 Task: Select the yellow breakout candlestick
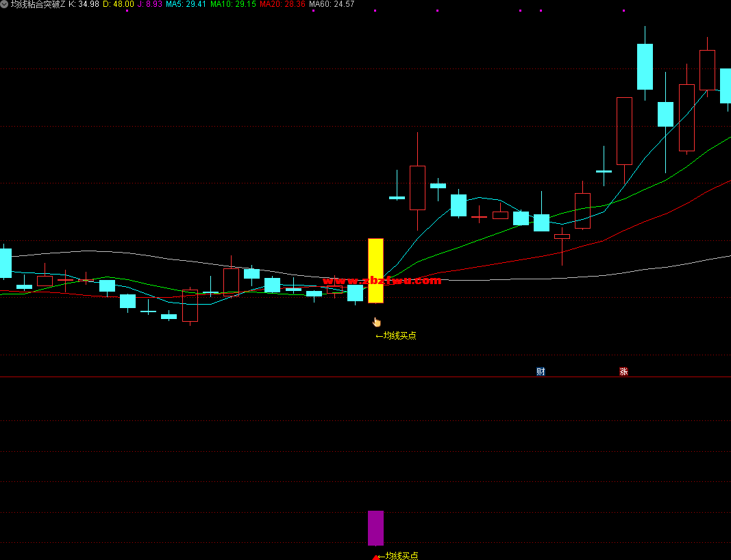point(375,270)
